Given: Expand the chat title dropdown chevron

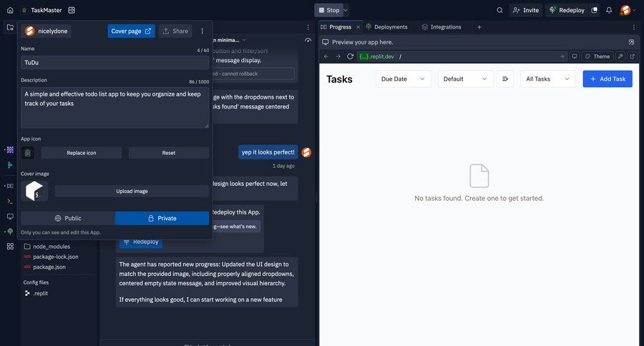Looking at the screenshot, I should coord(244,40).
